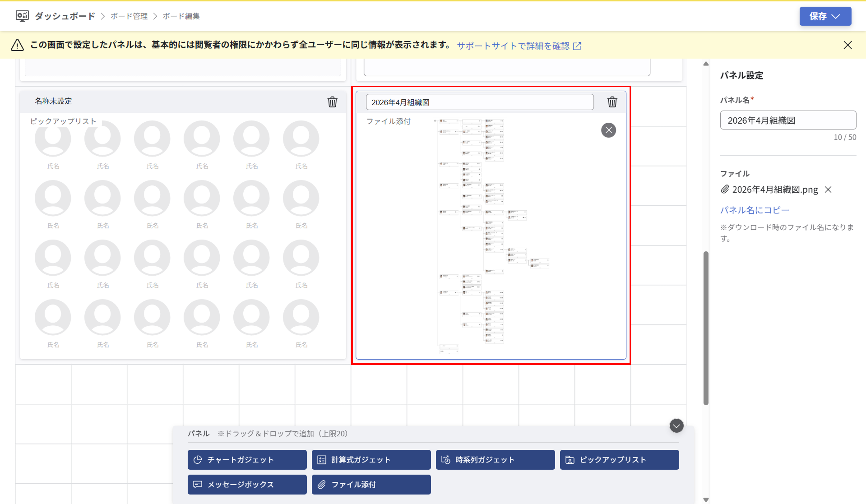The image size is (866, 504).
Task: Dismiss the yellow warning banner
Action: (847, 45)
